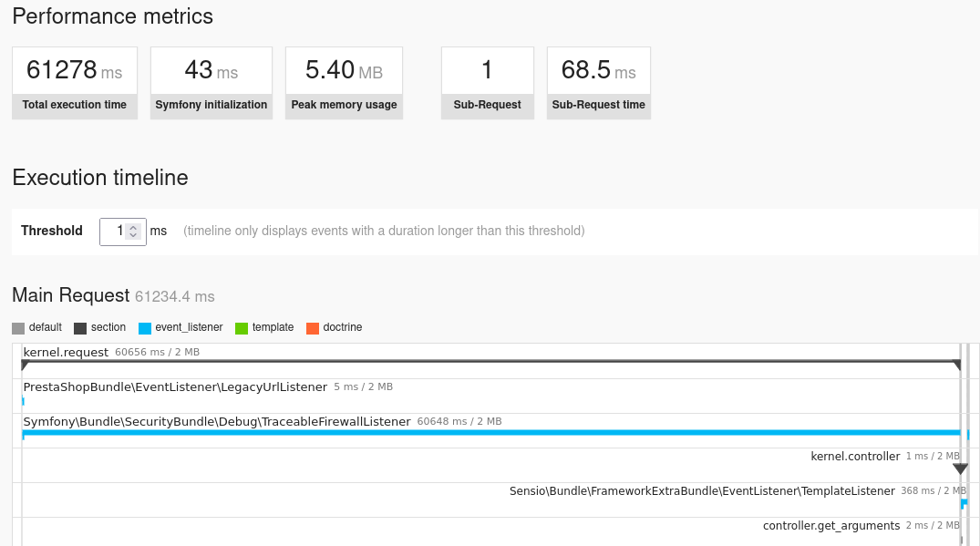Click the kernel.controller timeline label
This screenshot has width=980, height=546.
click(855, 457)
